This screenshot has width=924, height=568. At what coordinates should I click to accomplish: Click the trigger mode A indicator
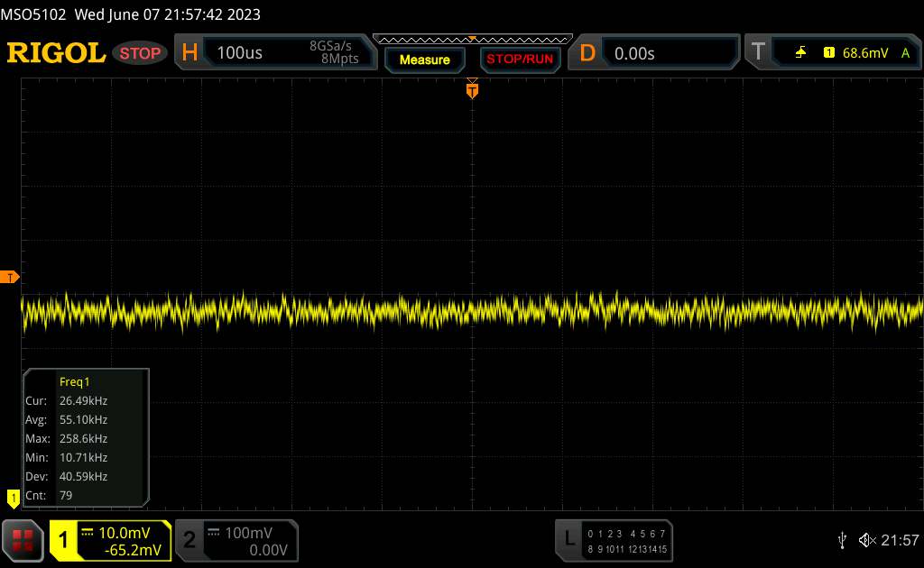(906, 53)
